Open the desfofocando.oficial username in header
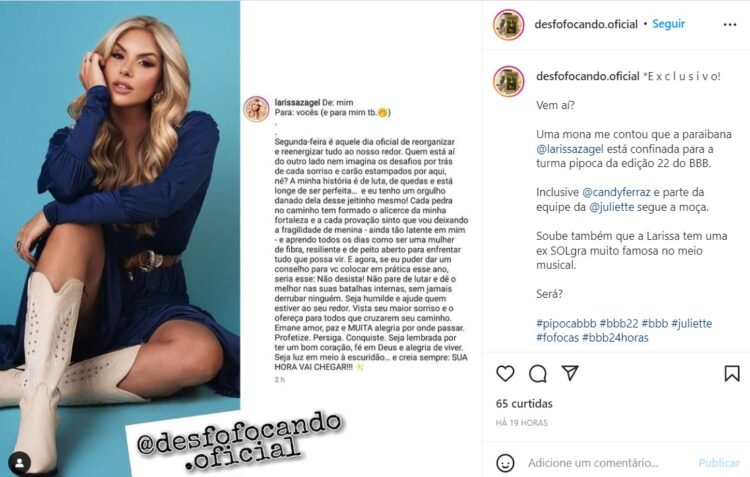The image size is (750, 477). (x=586, y=24)
